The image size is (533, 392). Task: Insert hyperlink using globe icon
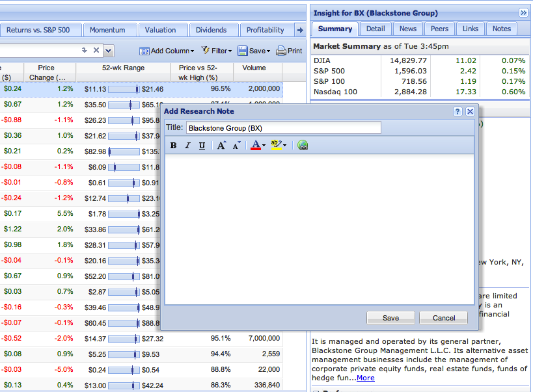click(303, 146)
